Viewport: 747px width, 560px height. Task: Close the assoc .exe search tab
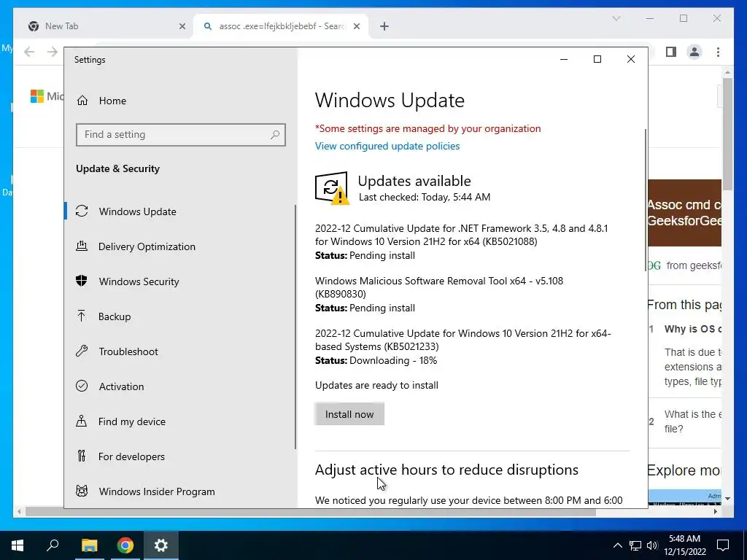coord(356,27)
